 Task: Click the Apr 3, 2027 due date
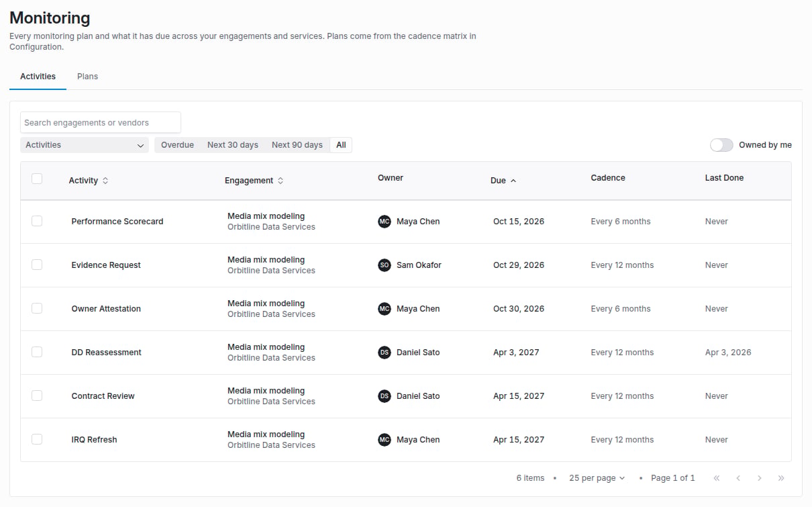click(x=516, y=353)
